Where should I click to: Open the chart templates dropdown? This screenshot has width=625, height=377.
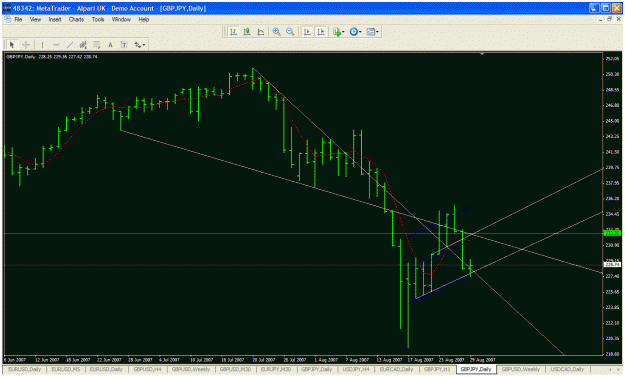click(x=372, y=32)
